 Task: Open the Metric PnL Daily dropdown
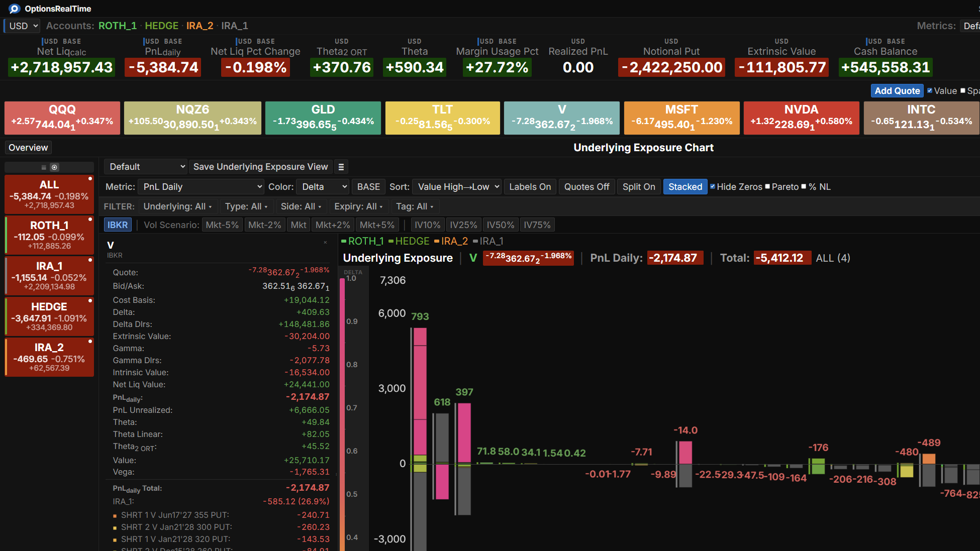point(201,187)
